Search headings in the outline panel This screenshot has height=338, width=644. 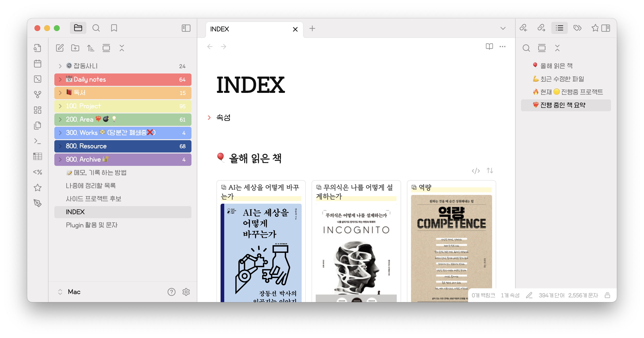coord(526,48)
